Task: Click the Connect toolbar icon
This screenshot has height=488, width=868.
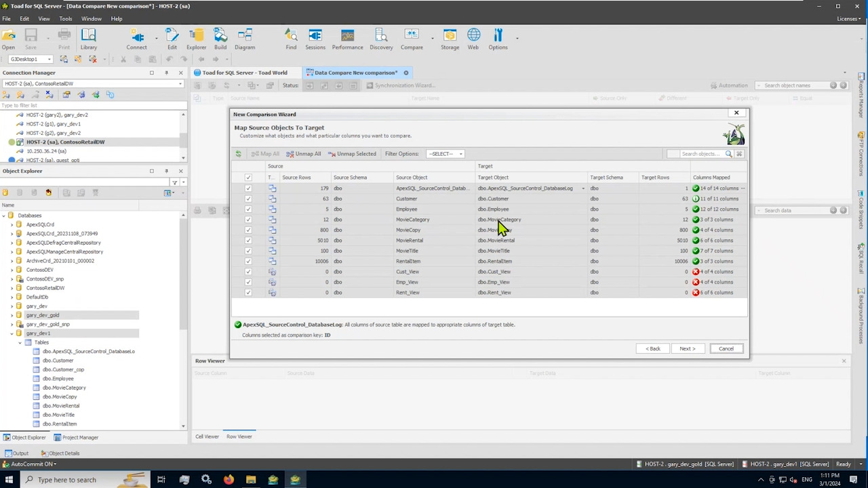Action: tap(136, 39)
